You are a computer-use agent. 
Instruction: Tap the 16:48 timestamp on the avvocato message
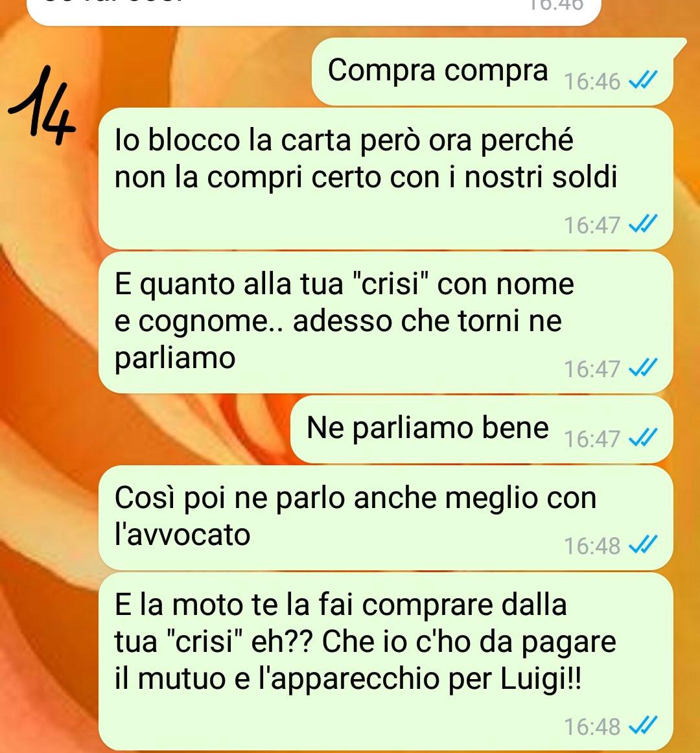point(592,546)
